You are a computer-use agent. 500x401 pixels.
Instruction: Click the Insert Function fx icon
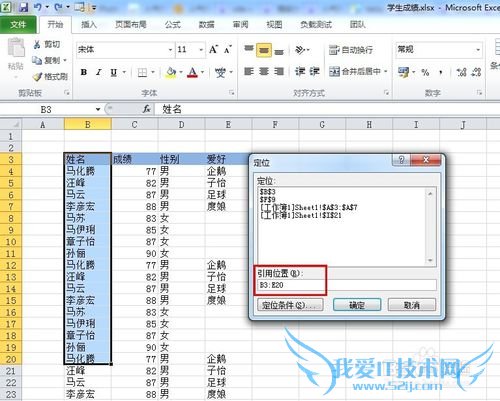tap(146, 109)
